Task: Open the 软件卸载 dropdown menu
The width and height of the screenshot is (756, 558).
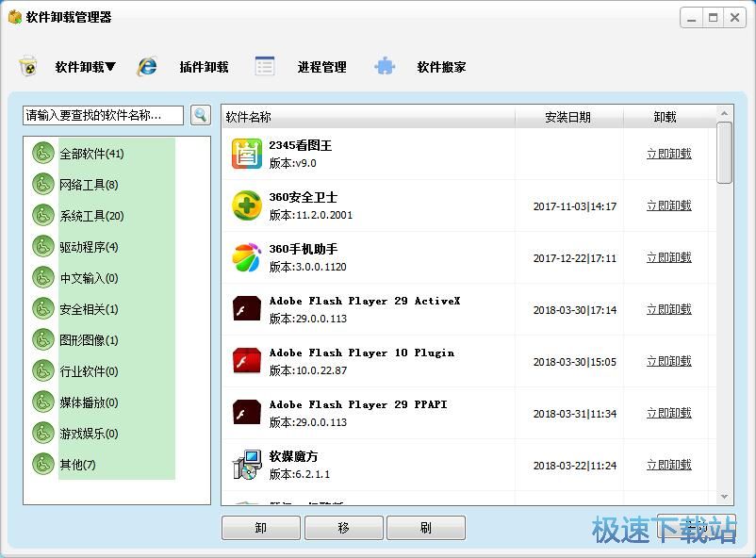Action: pos(85,67)
